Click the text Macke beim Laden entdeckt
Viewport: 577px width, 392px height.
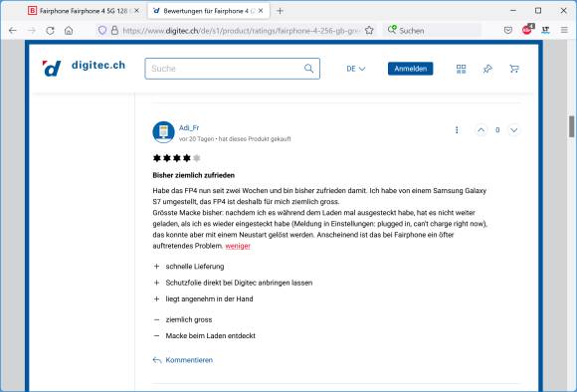click(211, 335)
